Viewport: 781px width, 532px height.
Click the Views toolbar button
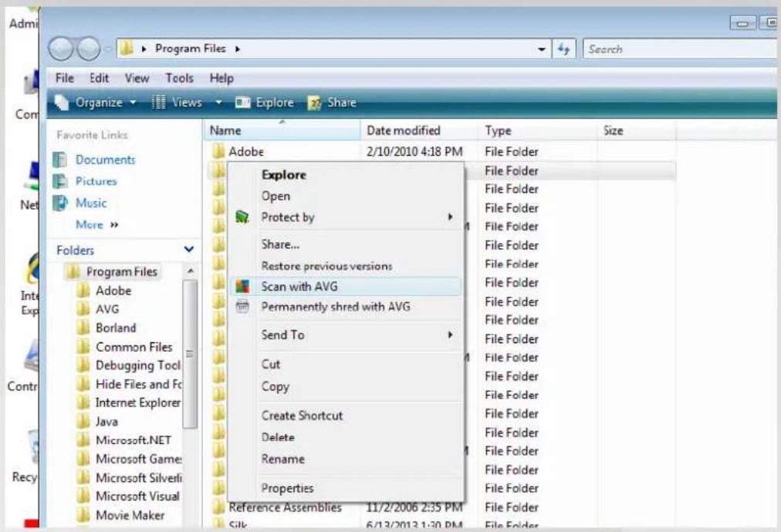[177, 103]
